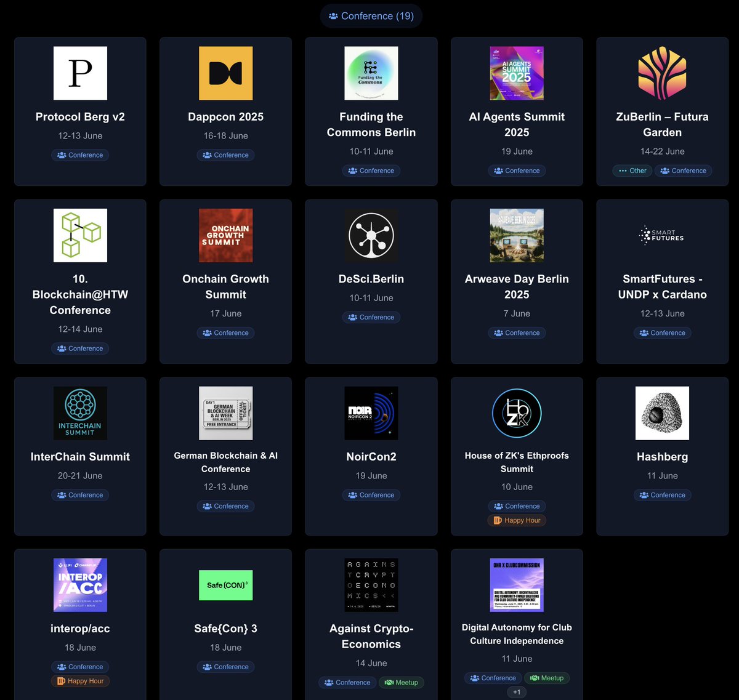Open the Safe{Con} 3 title
Viewport: 739px width, 700px height.
(225, 629)
